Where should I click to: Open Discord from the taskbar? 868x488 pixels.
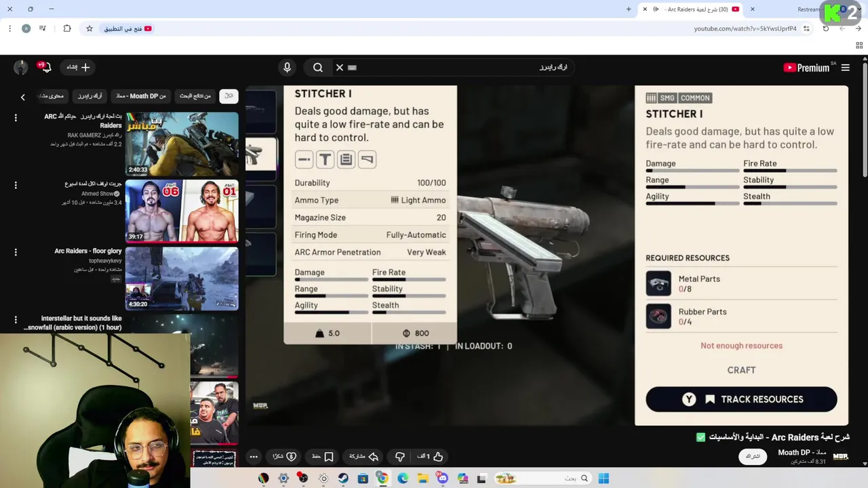pyautogui.click(x=443, y=479)
